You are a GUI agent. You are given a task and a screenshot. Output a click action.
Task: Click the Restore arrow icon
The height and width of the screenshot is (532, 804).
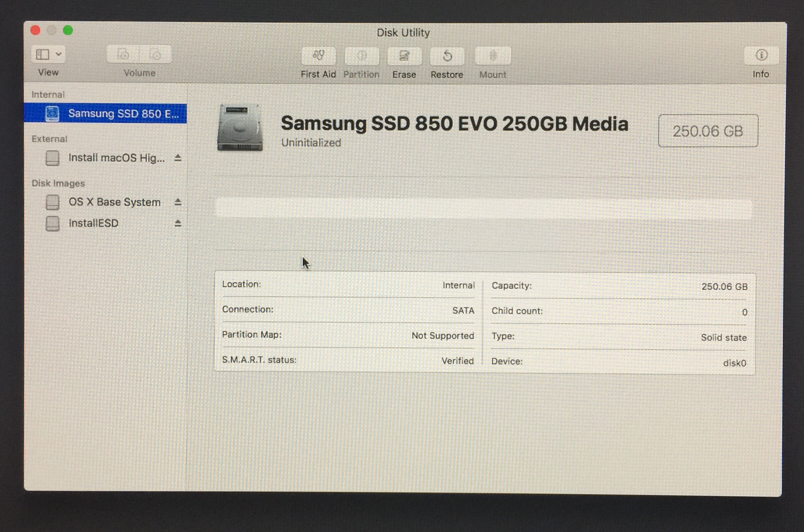(x=447, y=56)
